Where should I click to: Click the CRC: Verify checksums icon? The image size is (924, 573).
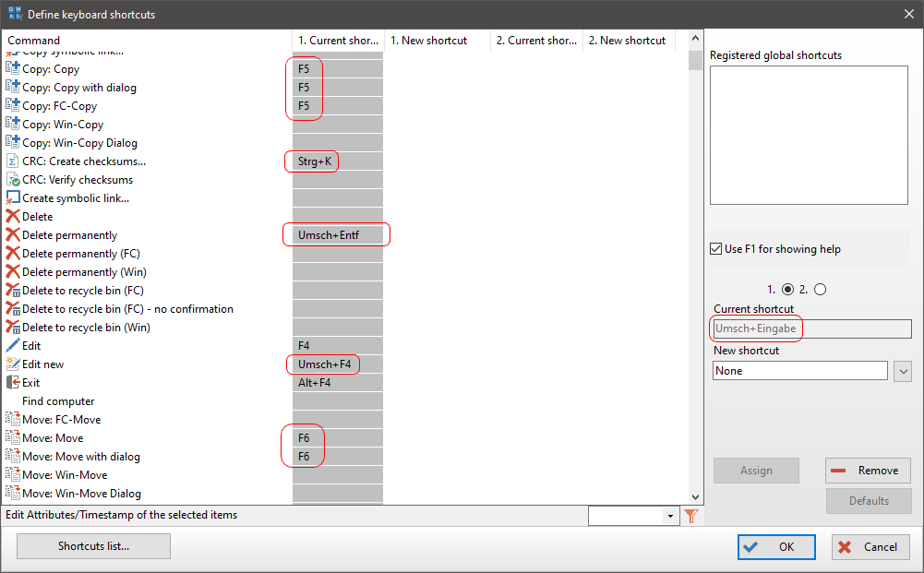tap(13, 180)
